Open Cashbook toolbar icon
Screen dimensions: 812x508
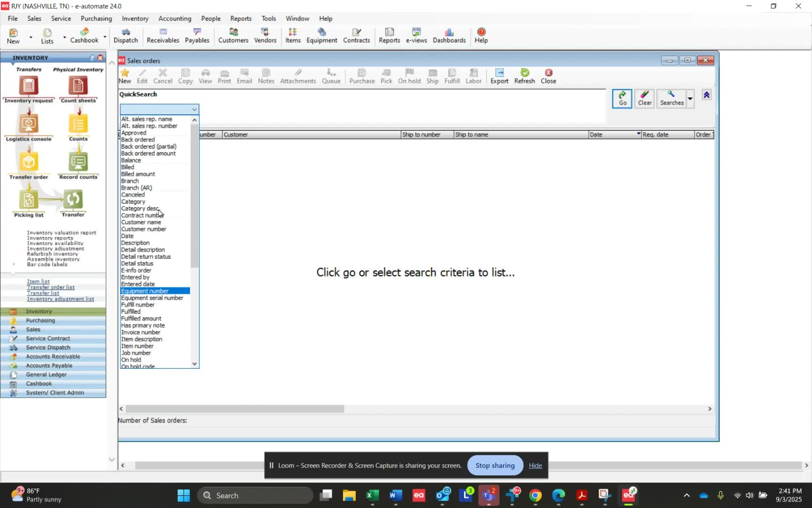[85, 35]
